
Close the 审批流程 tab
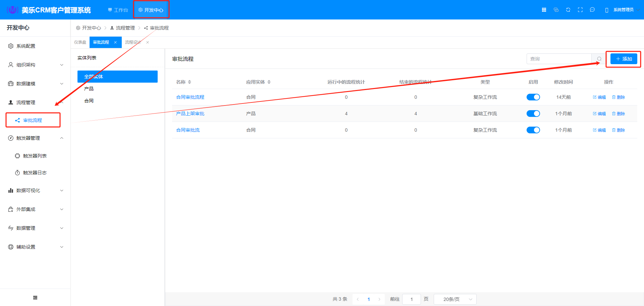[x=115, y=42]
